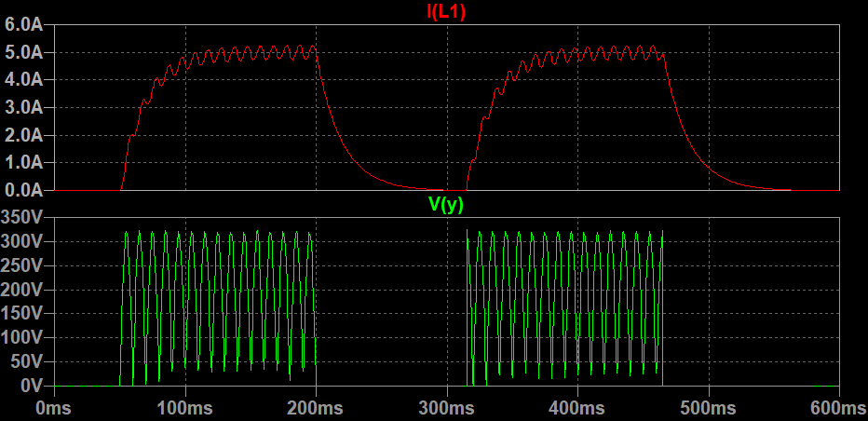Click the I(L1) trace label
The image size is (868, 421).
click(446, 11)
